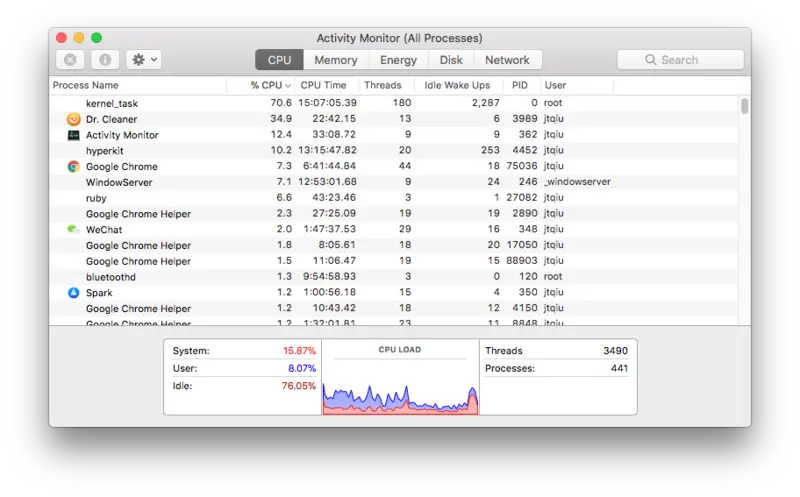Select the WeChat process name

[104, 230]
